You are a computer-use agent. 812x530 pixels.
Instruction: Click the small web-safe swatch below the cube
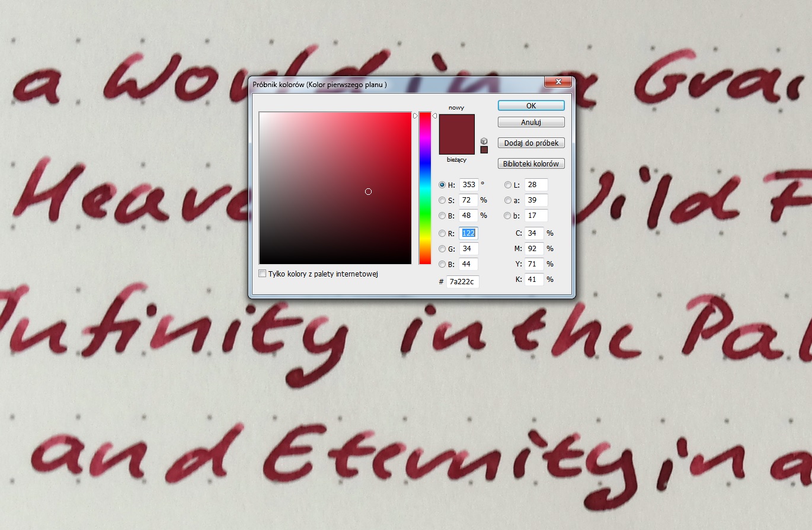(x=484, y=150)
